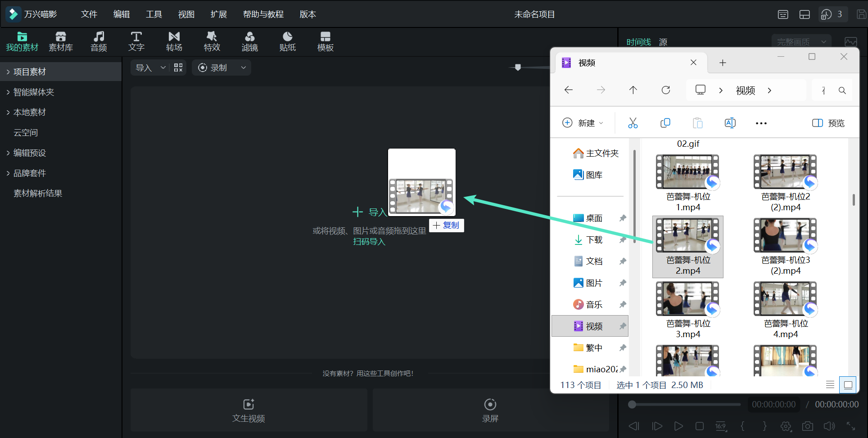868x438 pixels.
Task: Click the 录屏 screen record button
Action: pyautogui.click(x=490, y=410)
